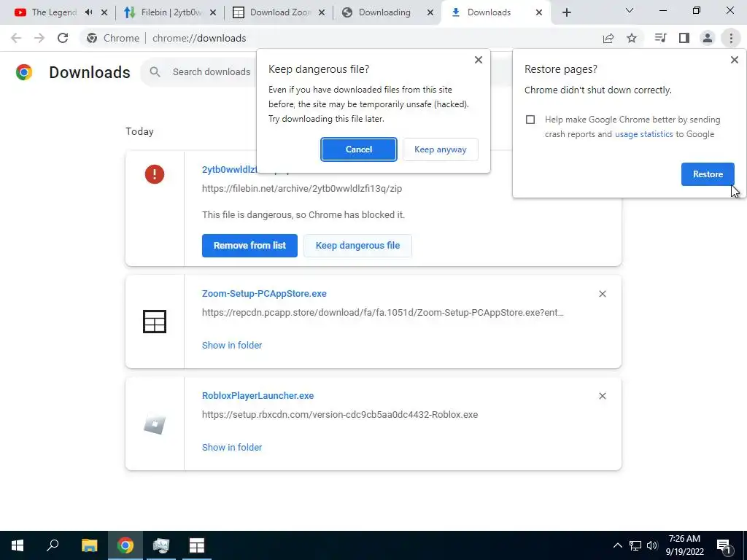Click the Chrome site info icon
This screenshot has height=560, width=747.
coord(93,38)
